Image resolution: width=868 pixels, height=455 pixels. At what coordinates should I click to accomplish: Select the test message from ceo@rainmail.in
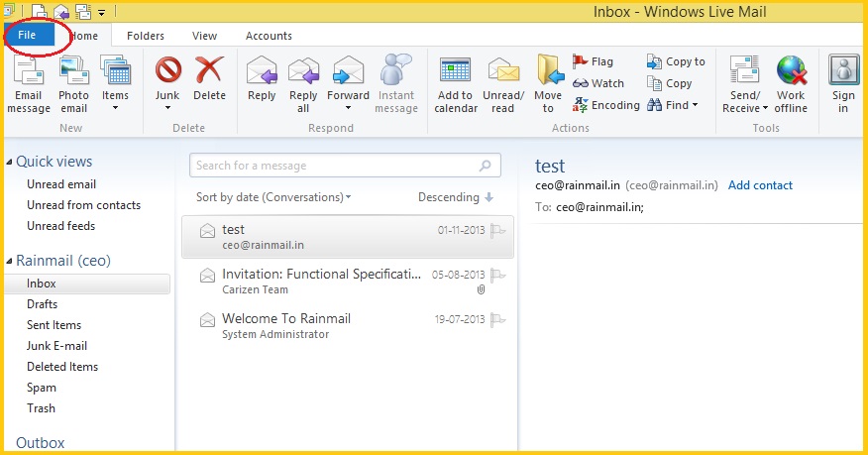click(x=348, y=237)
